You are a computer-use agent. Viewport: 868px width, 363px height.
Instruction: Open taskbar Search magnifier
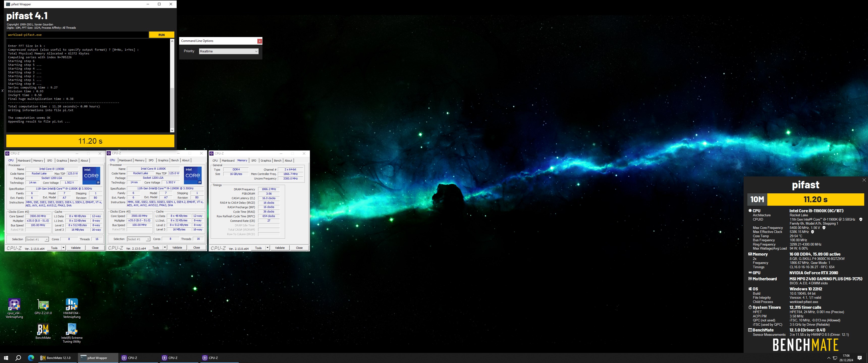[x=18, y=358]
